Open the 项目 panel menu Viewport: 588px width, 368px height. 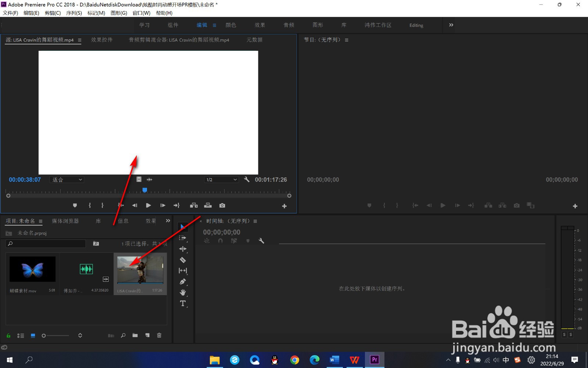pyautogui.click(x=41, y=221)
